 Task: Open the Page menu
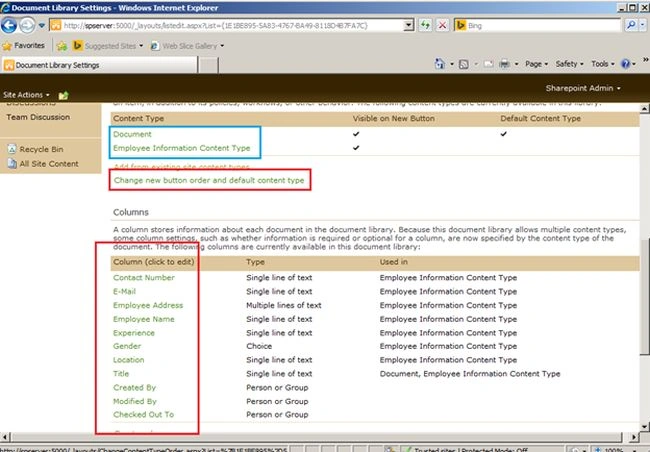536,64
